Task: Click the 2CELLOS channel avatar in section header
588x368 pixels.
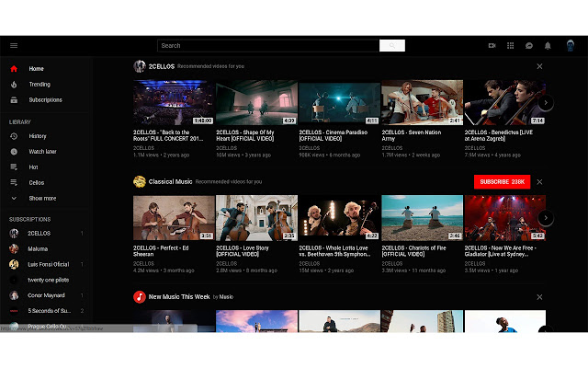Action: (140, 66)
